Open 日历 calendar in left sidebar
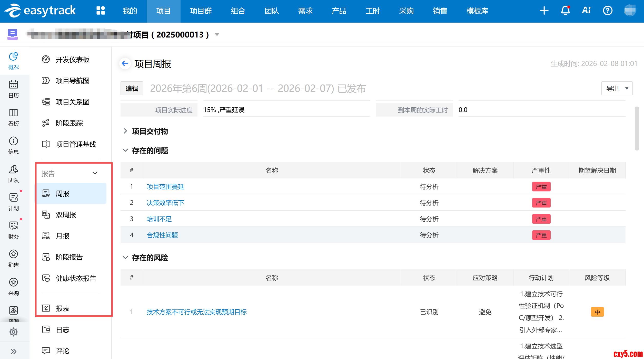This screenshot has height=359, width=644. pos(13,89)
